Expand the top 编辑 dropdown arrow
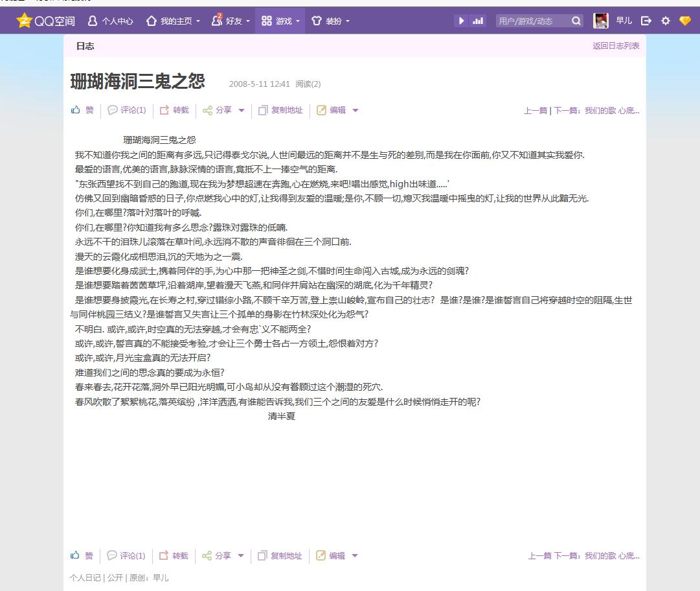The height and width of the screenshot is (591, 700). [356, 110]
